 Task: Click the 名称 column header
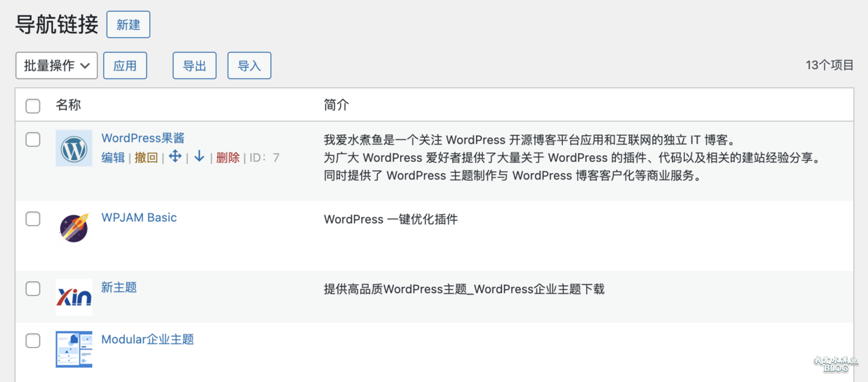(68, 105)
